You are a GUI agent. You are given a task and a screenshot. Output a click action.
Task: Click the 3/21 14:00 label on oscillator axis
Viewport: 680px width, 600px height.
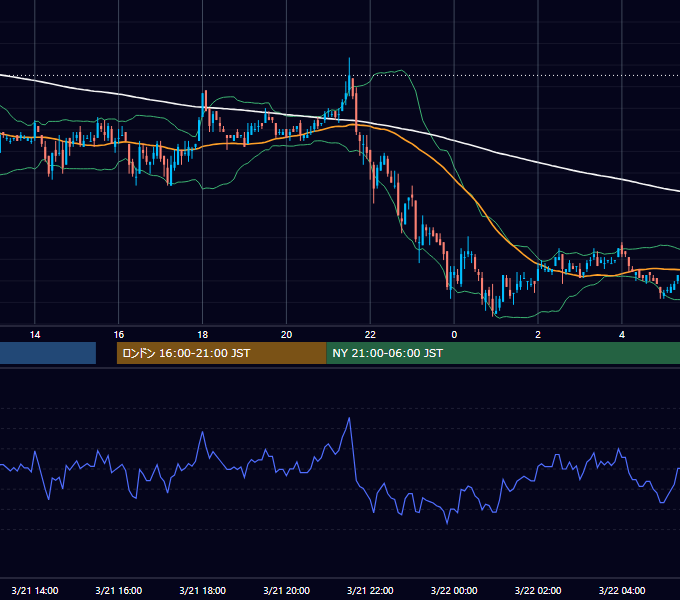[35, 590]
